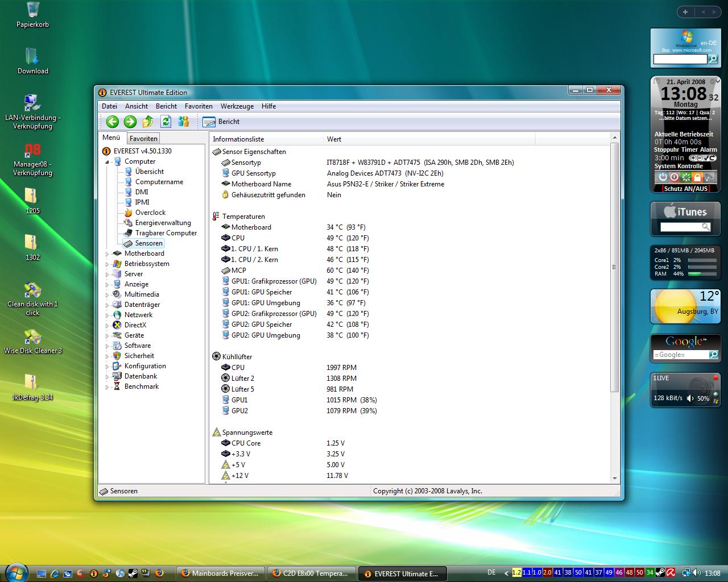The width and height of the screenshot is (728, 582).
Task: Expand the Motherboard tree node
Action: (107, 254)
